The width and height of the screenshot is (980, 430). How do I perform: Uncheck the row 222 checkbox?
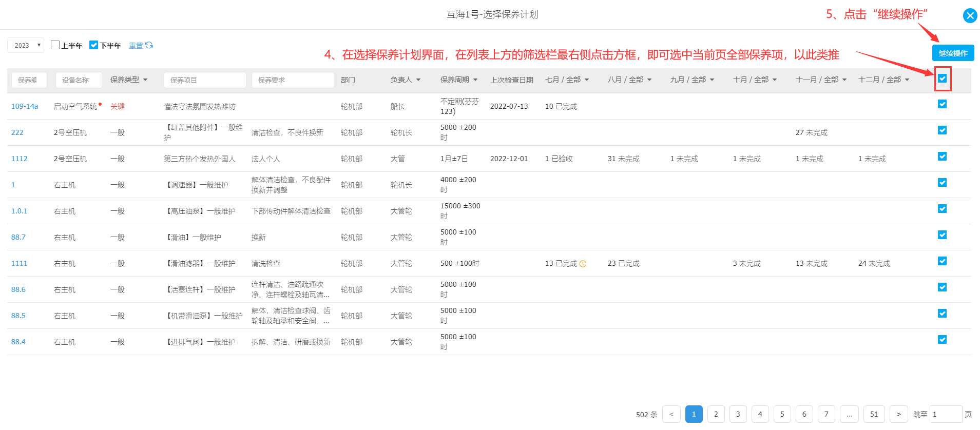point(942,130)
